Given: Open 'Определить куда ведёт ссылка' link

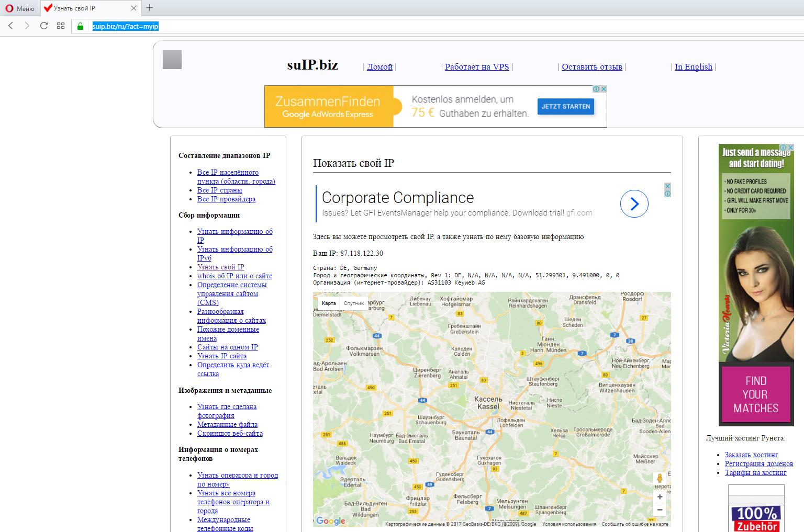Looking at the screenshot, I should pos(233,369).
